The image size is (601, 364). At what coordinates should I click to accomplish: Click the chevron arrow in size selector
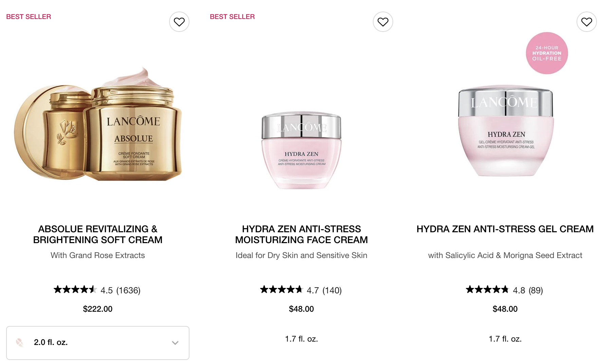175,343
